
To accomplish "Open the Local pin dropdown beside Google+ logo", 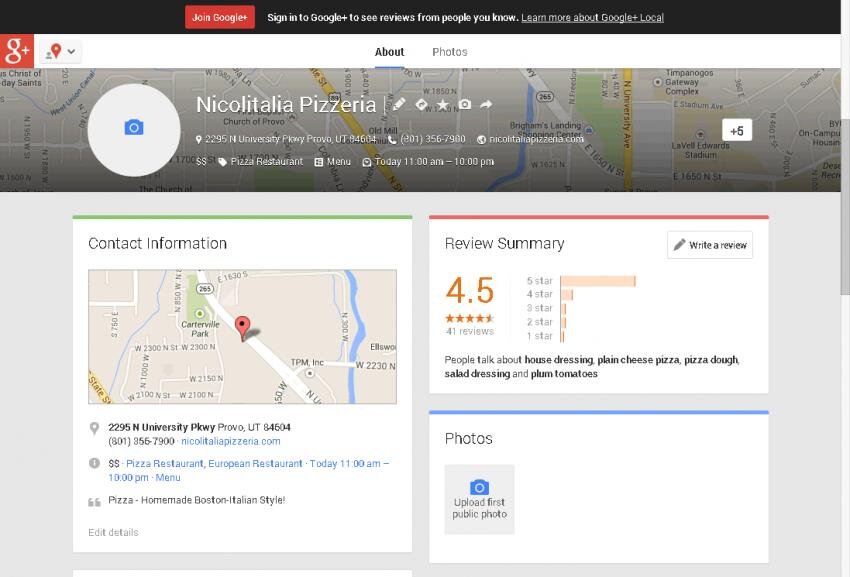I will 60,52.
